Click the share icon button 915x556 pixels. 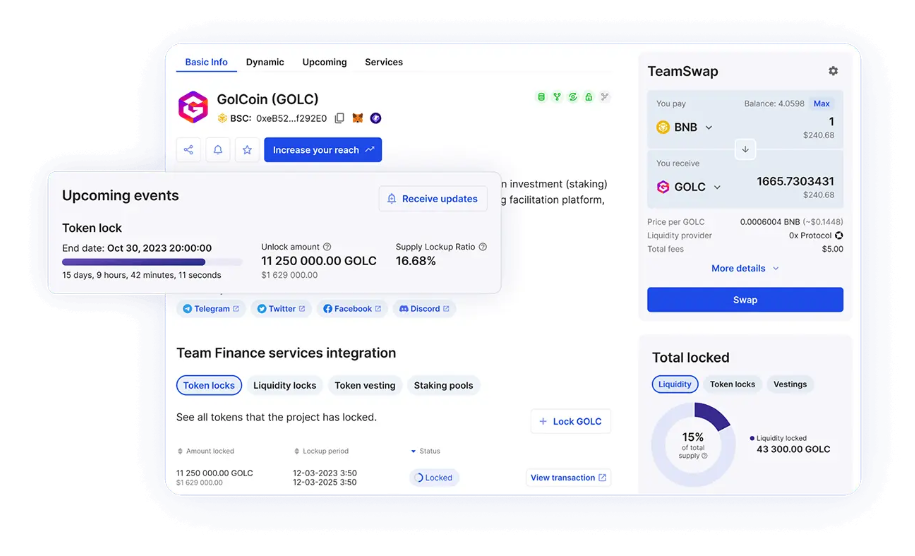pyautogui.click(x=188, y=150)
